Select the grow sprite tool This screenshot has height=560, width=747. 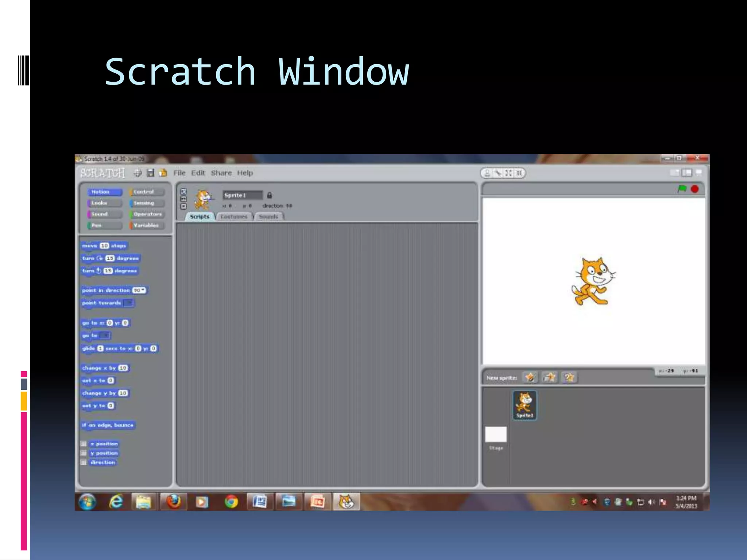(508, 173)
